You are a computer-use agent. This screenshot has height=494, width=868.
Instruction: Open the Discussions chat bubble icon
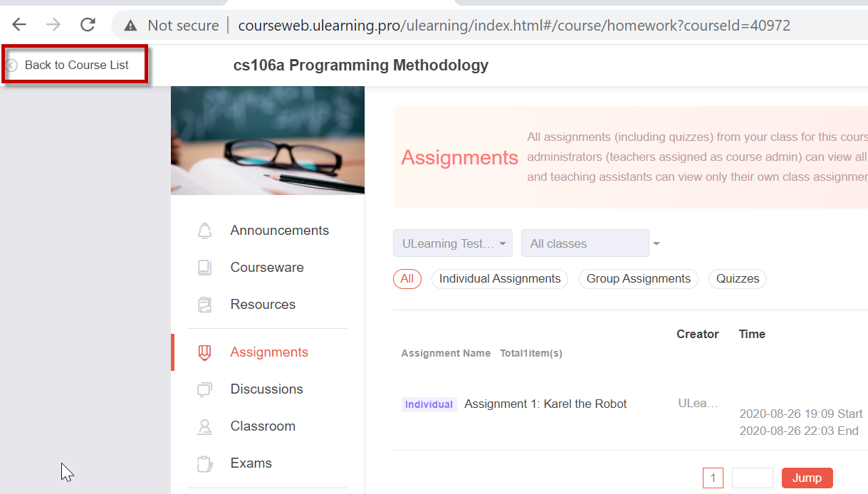pos(205,389)
